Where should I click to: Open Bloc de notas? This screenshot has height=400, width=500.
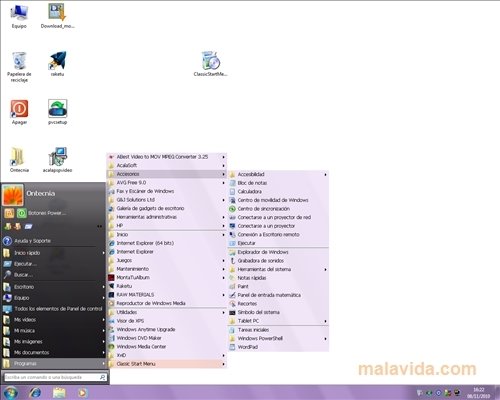coord(279,183)
